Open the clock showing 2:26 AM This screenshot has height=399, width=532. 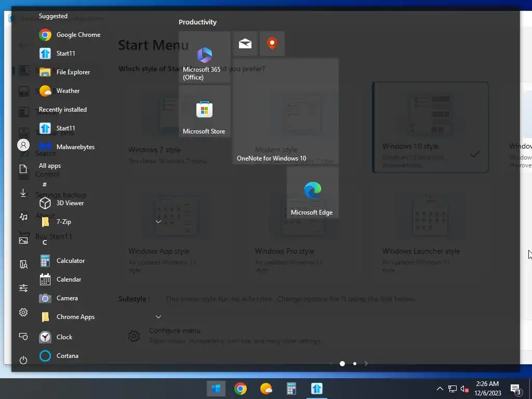tap(487, 389)
